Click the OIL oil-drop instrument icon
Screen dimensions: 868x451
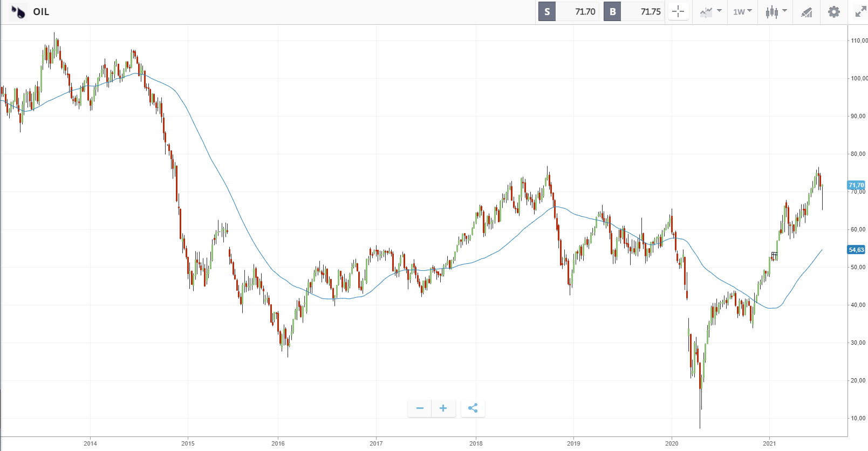click(x=18, y=12)
